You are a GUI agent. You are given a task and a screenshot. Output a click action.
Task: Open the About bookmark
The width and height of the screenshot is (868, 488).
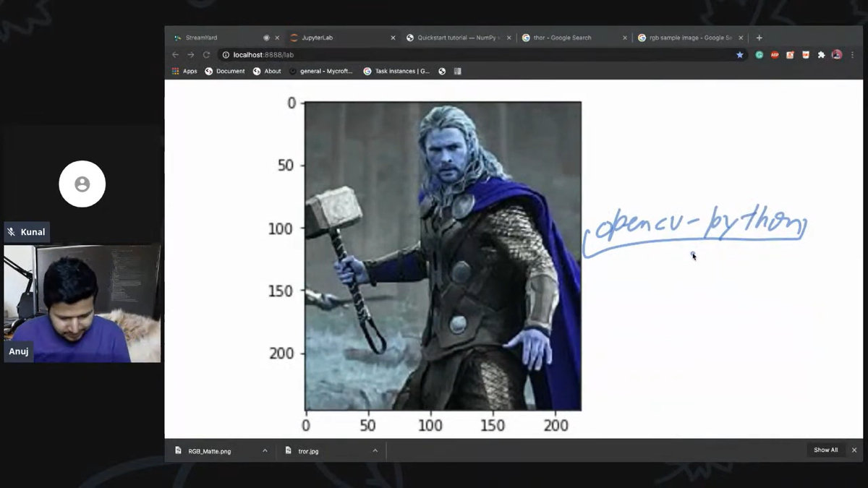coord(267,71)
